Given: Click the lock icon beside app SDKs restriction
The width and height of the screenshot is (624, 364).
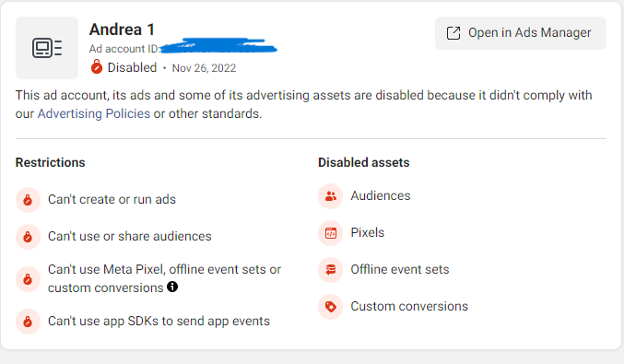Looking at the screenshot, I should [x=28, y=322].
